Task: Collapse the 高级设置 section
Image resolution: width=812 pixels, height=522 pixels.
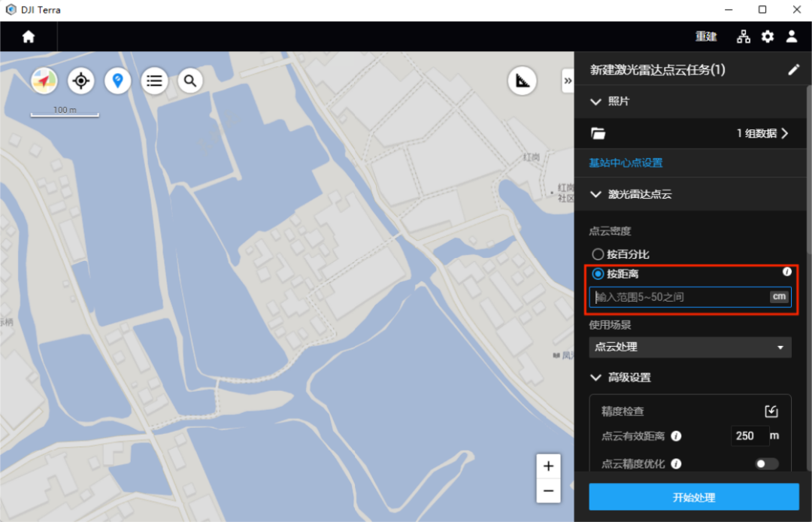Action: coord(596,378)
